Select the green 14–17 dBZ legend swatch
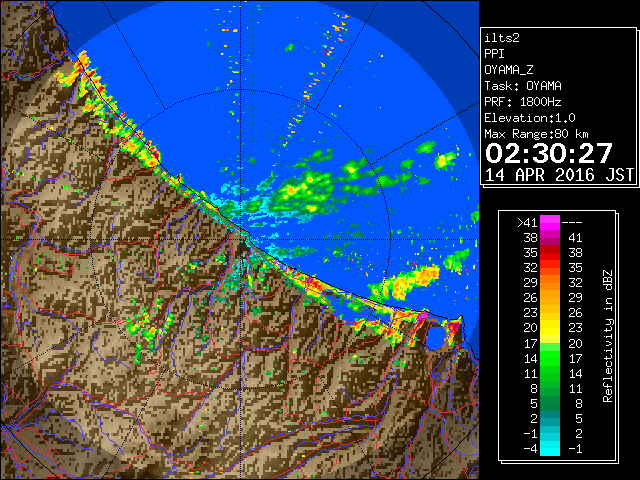The height and width of the screenshot is (480, 640). point(550,358)
